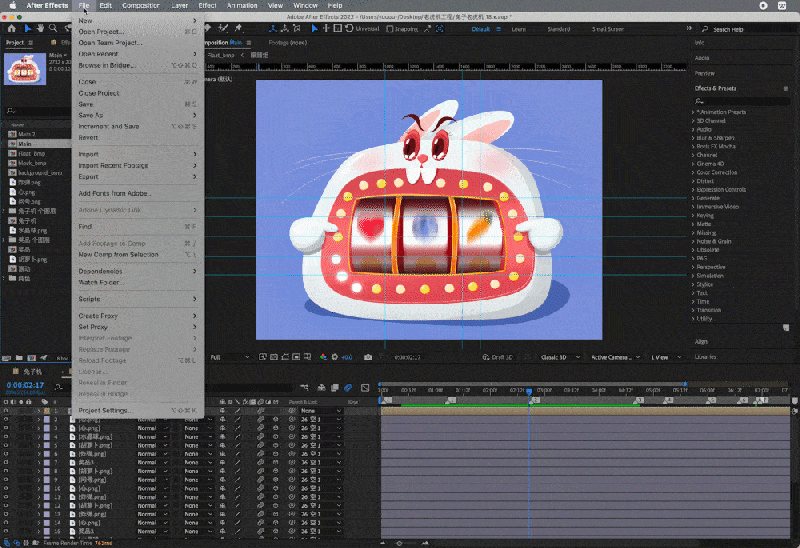Viewport: 800px width, 548px height.
Task: Click the World Axis Mode icon
Action: (285, 29)
